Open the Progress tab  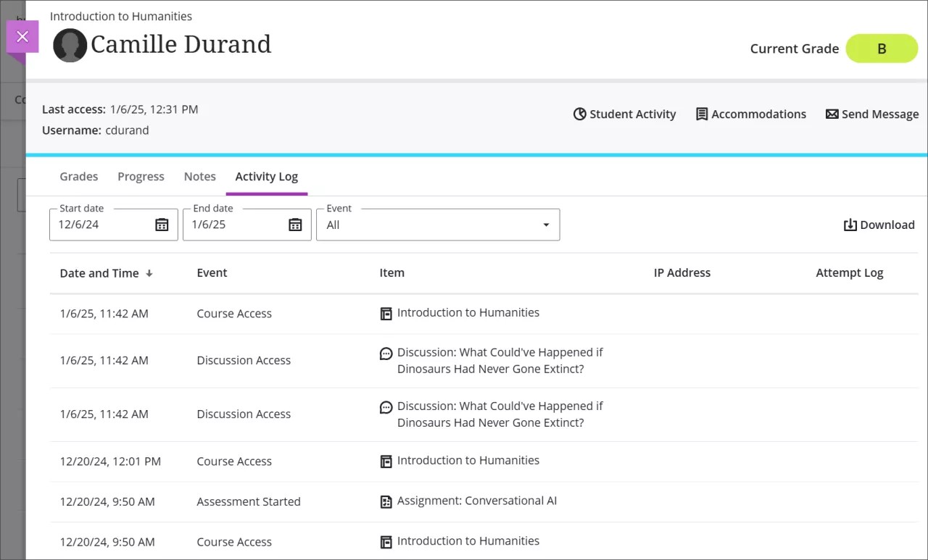coord(141,176)
